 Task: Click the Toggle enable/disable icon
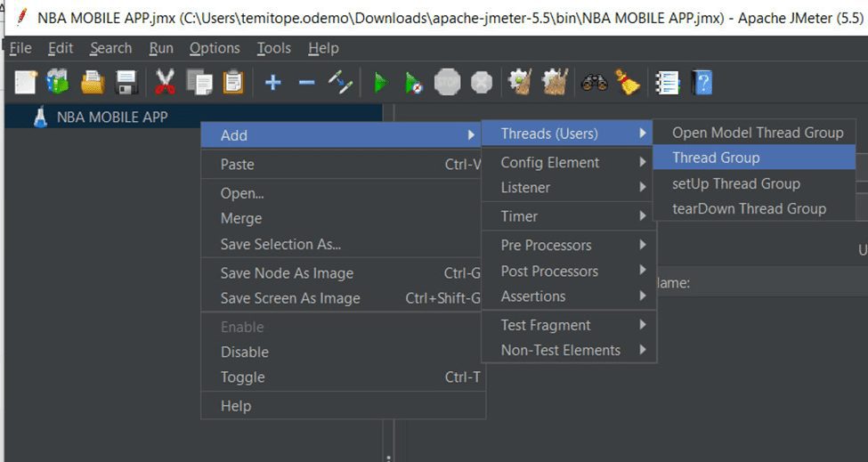(340, 83)
